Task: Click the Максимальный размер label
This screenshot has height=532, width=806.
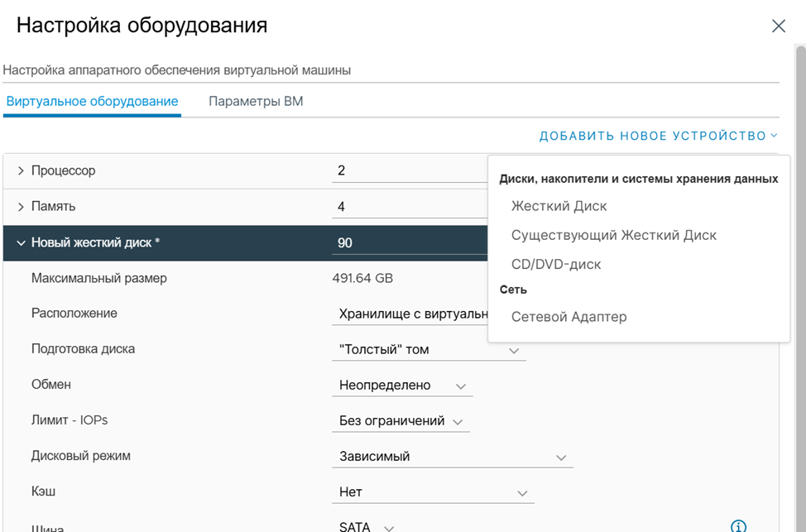Action: click(x=99, y=278)
